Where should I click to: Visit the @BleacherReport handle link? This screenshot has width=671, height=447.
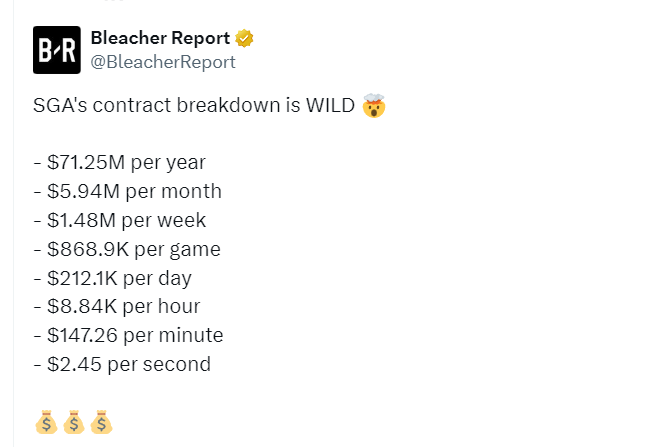point(163,62)
